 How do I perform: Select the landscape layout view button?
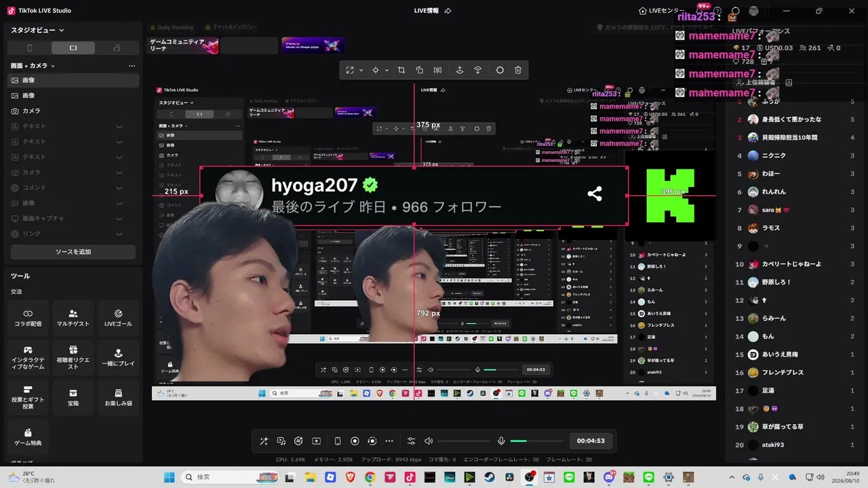click(x=73, y=48)
